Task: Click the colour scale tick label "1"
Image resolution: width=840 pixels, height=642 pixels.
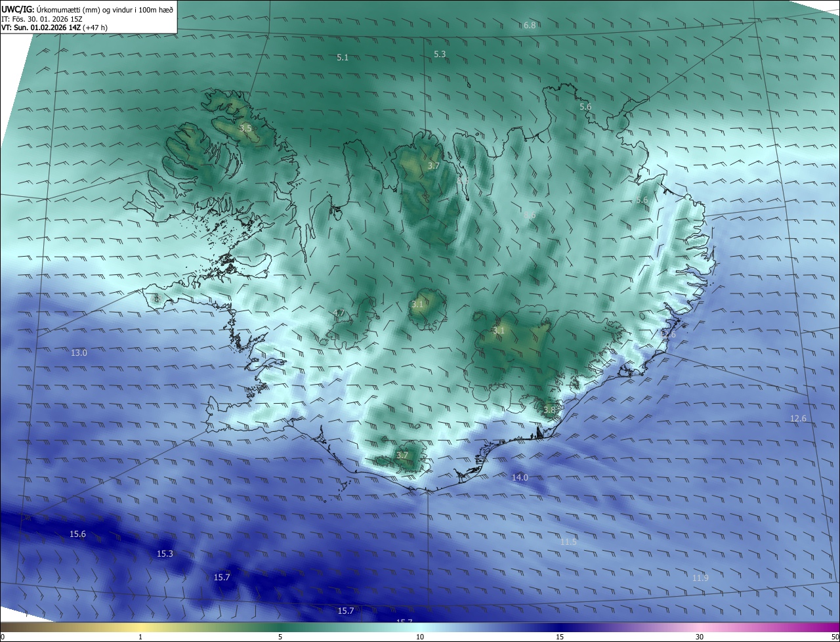Action: (140, 637)
